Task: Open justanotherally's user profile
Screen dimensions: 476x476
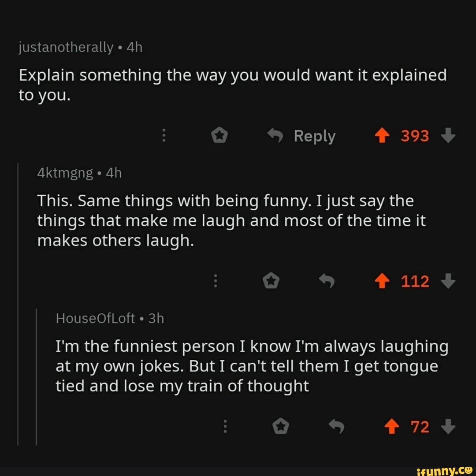Action: 66,46
